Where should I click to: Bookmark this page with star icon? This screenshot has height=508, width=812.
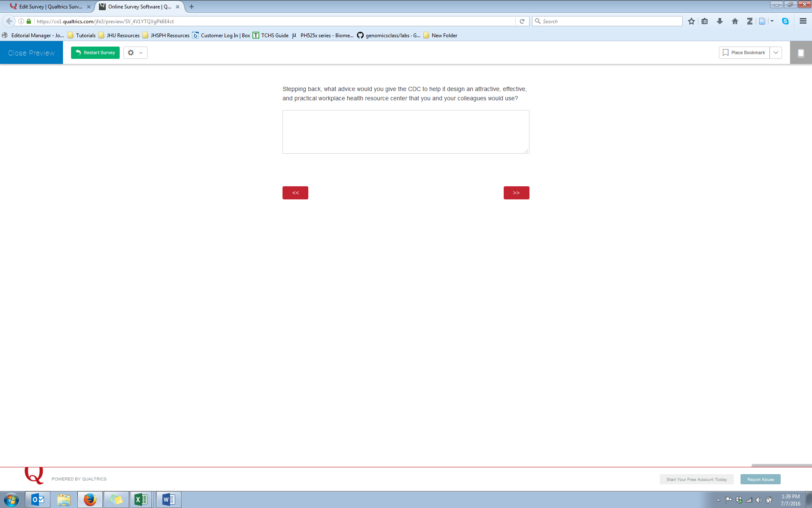tap(691, 21)
